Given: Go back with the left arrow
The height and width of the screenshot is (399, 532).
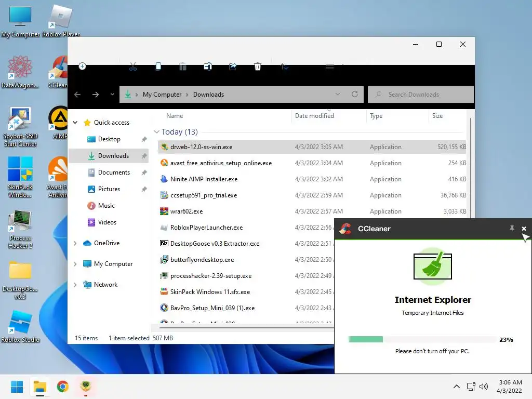Looking at the screenshot, I should point(77,95).
